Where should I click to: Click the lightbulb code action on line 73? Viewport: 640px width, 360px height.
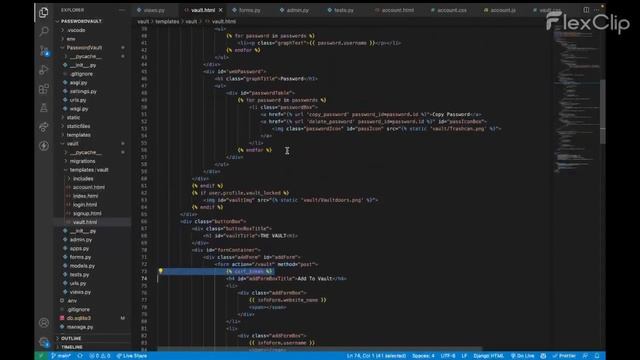(x=160, y=271)
